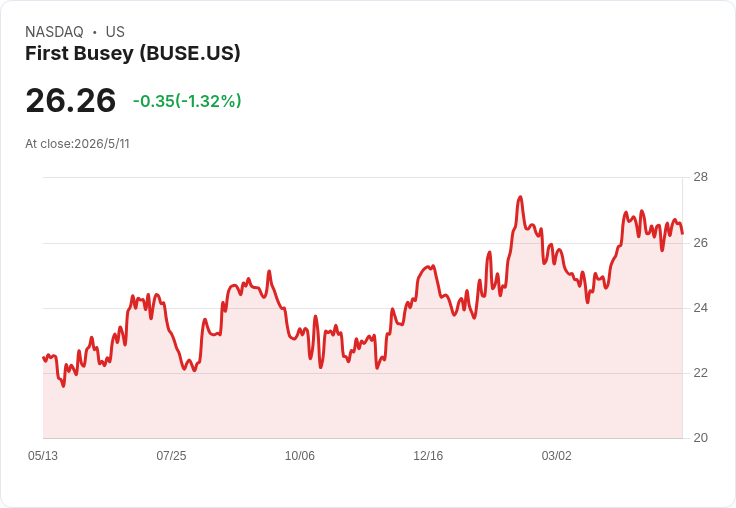
Task: Click the 22 price axis label
Action: point(701,373)
